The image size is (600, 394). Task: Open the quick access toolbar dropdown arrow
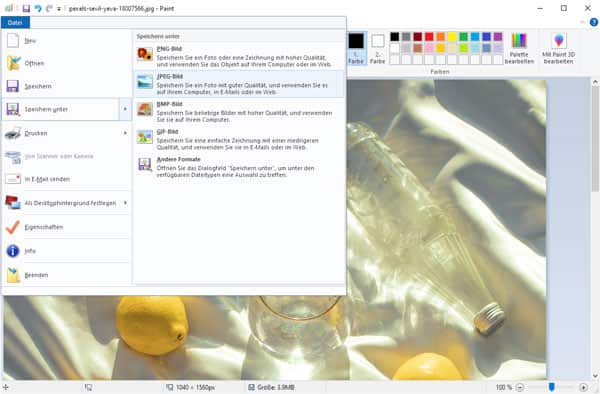pyautogui.click(x=59, y=8)
